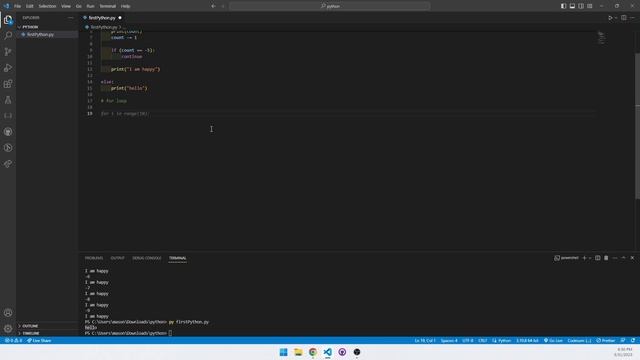Open Windows Start menu

pyautogui.click(x=283, y=352)
